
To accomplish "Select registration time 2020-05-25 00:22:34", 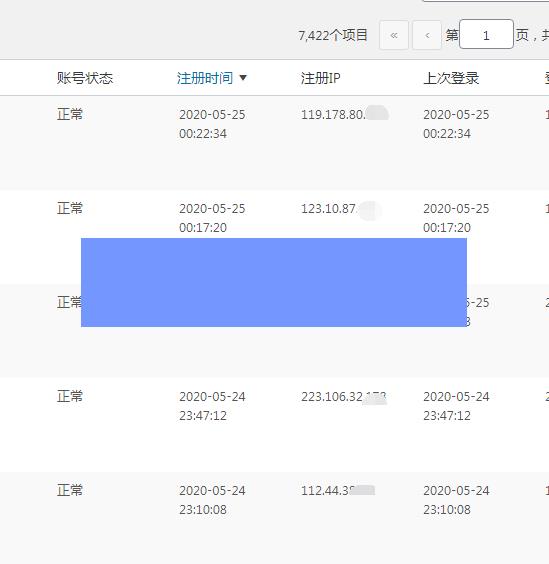I will pos(212,124).
